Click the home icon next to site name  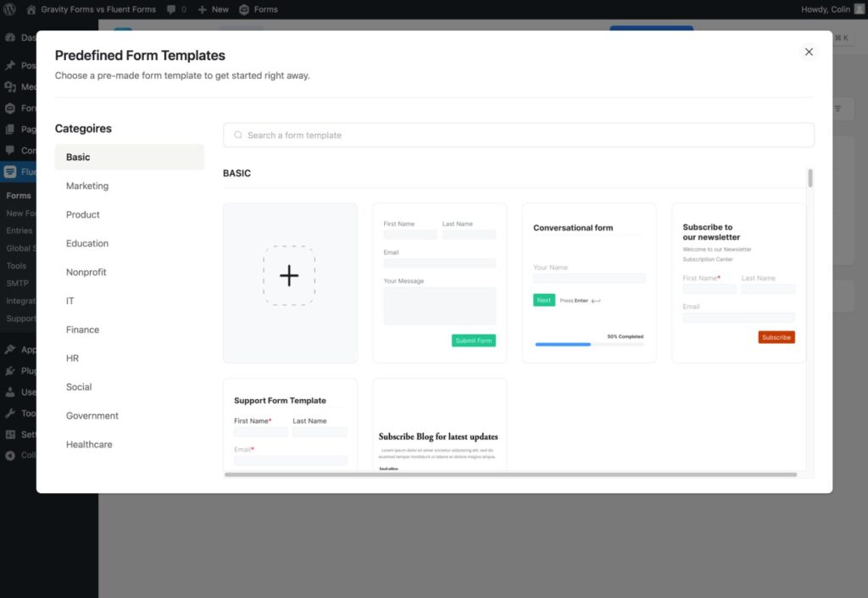pyautogui.click(x=31, y=9)
